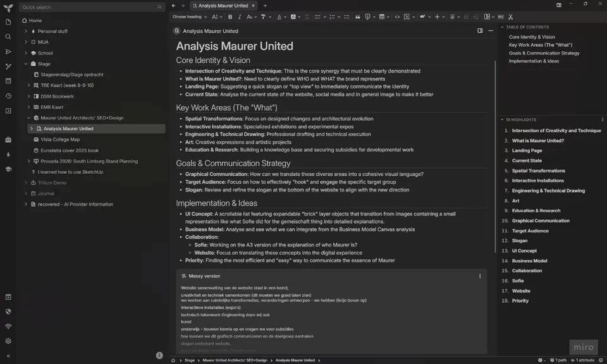Click the 1 path status bar entry
Viewport: 607px width, 364px height.
pos(558,360)
